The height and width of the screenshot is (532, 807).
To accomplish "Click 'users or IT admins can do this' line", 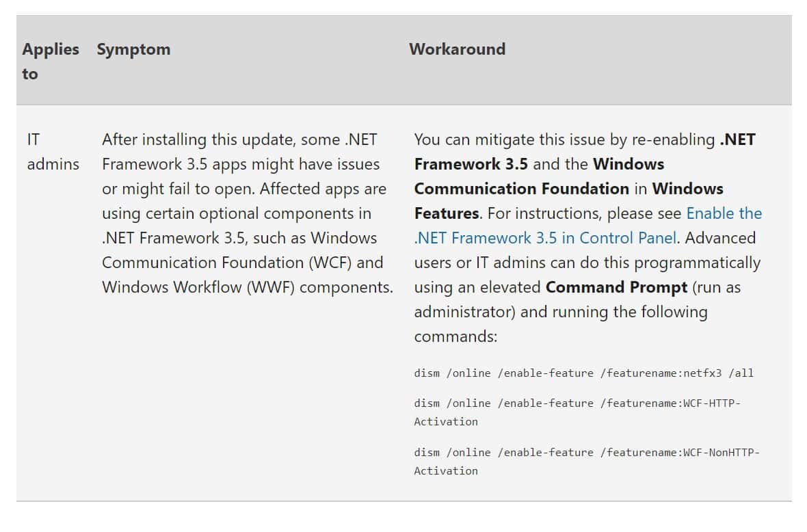I will 587,263.
